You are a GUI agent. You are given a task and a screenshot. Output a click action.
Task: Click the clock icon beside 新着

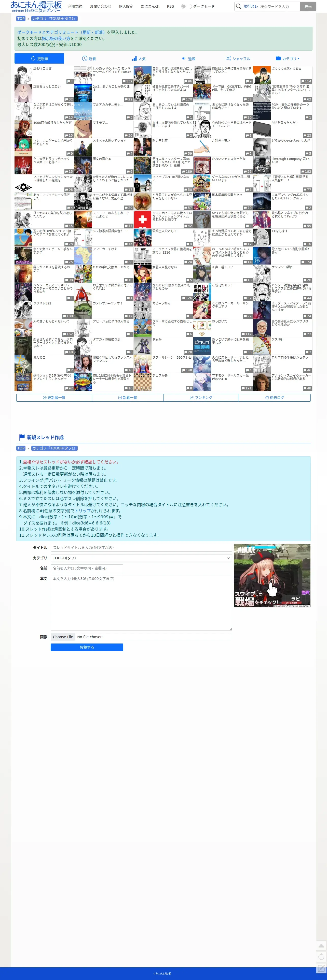point(85,58)
